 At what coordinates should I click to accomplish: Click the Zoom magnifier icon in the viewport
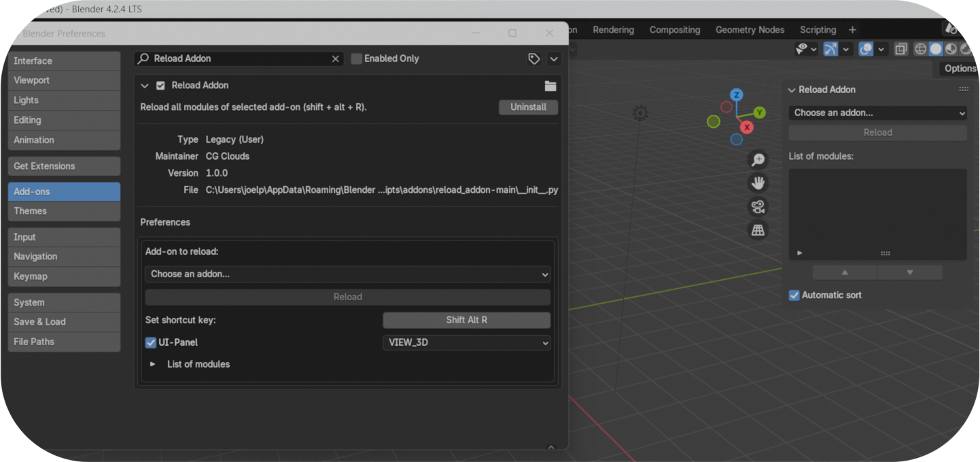[x=758, y=160]
